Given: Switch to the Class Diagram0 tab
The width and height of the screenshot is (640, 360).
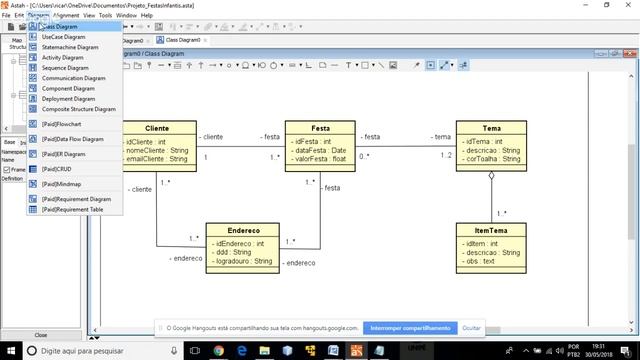Looking at the screenshot, I should click(182, 40).
